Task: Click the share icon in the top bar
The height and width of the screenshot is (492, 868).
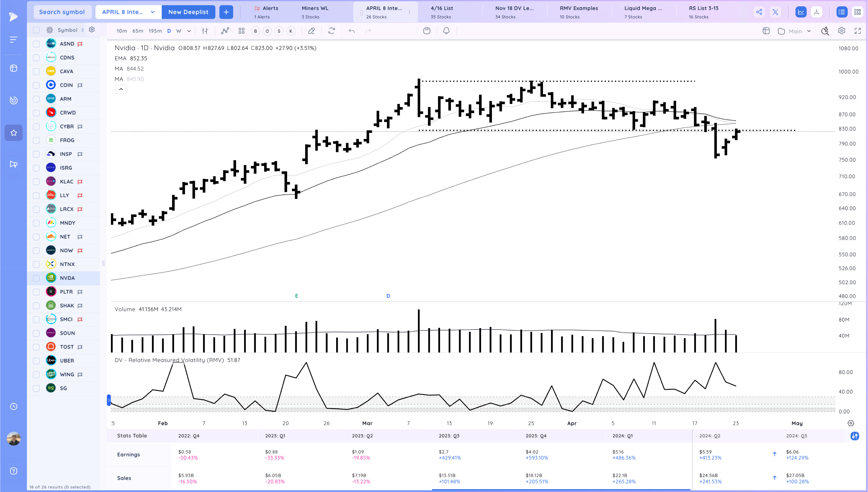Action: (759, 12)
